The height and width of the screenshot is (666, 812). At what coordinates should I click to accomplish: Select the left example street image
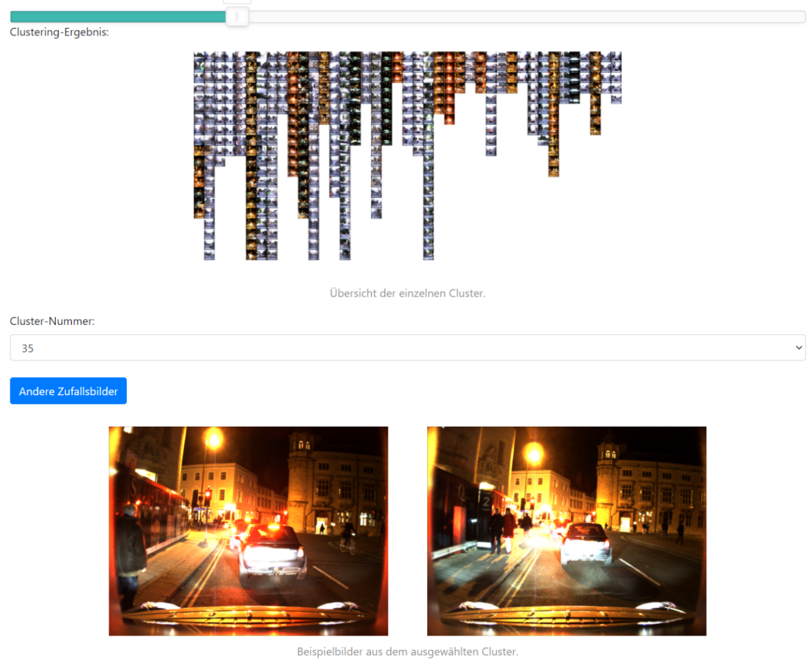tap(248, 531)
